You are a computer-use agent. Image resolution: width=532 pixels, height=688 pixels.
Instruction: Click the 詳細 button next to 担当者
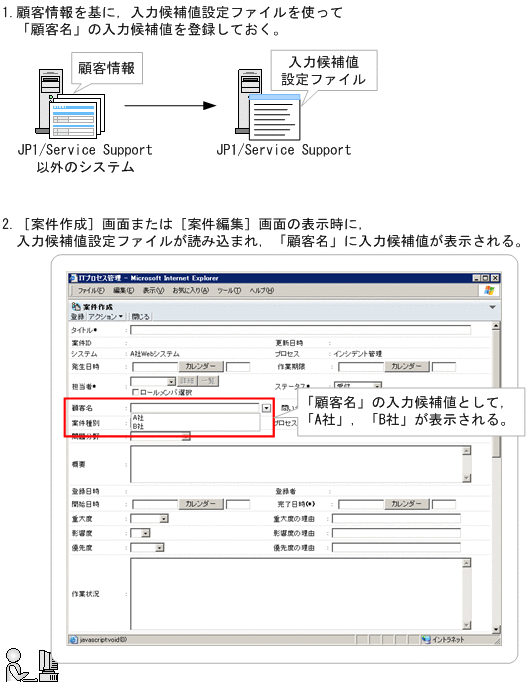click(187, 381)
